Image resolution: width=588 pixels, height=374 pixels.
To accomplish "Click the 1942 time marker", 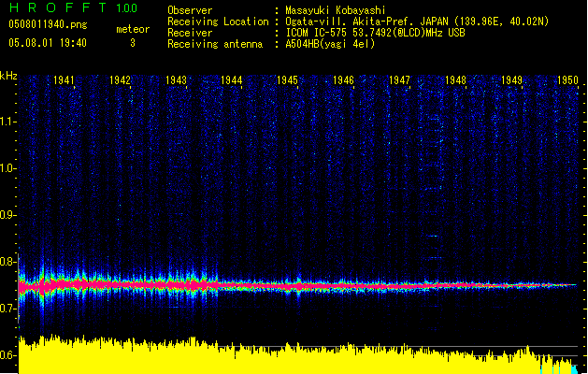I will click(x=120, y=80).
